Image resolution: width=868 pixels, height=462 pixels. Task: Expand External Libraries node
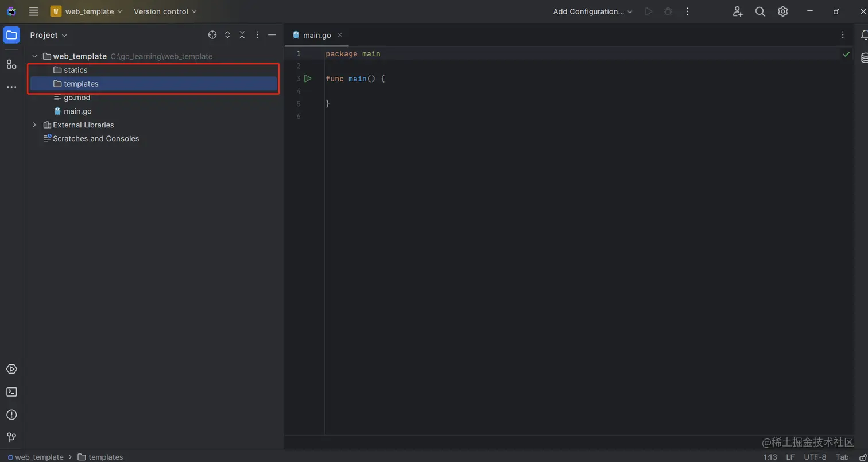coord(34,125)
